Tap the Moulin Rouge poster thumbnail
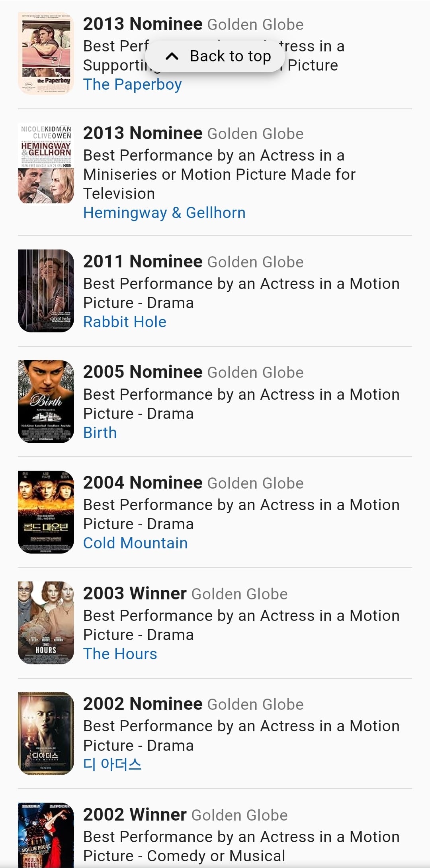430x868 pixels. coord(46,835)
